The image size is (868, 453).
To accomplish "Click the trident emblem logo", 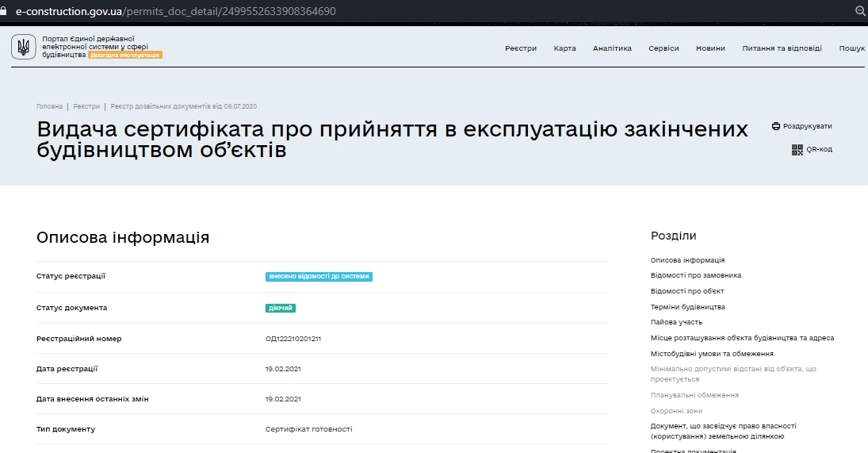I will point(23,47).
